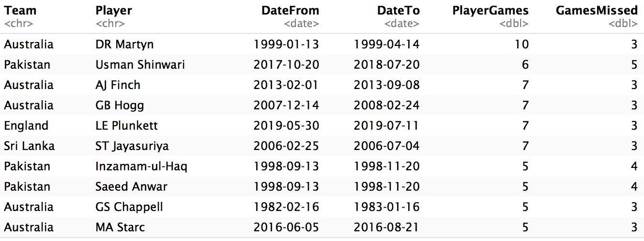The height and width of the screenshot is (241, 644).
Task: Select the DR Martyn player cell
Action: 125,45
